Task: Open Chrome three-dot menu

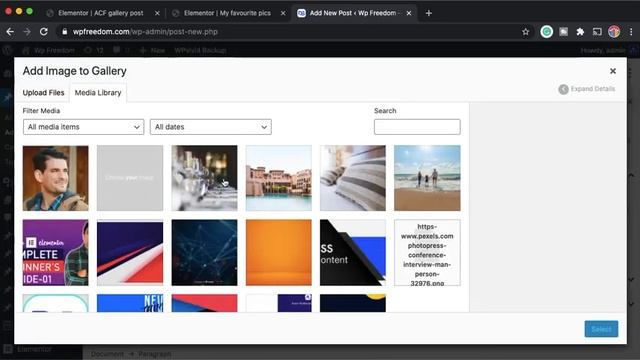Action: point(631,32)
